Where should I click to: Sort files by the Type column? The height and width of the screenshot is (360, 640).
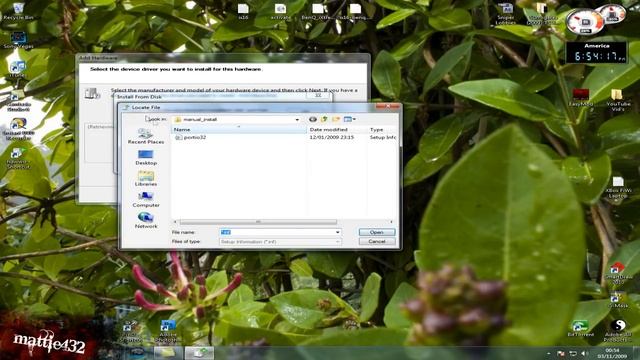click(x=382, y=129)
